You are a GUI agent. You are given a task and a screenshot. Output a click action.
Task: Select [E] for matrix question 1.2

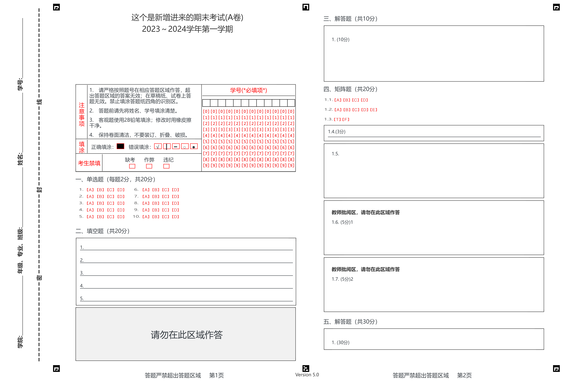pos(374,110)
